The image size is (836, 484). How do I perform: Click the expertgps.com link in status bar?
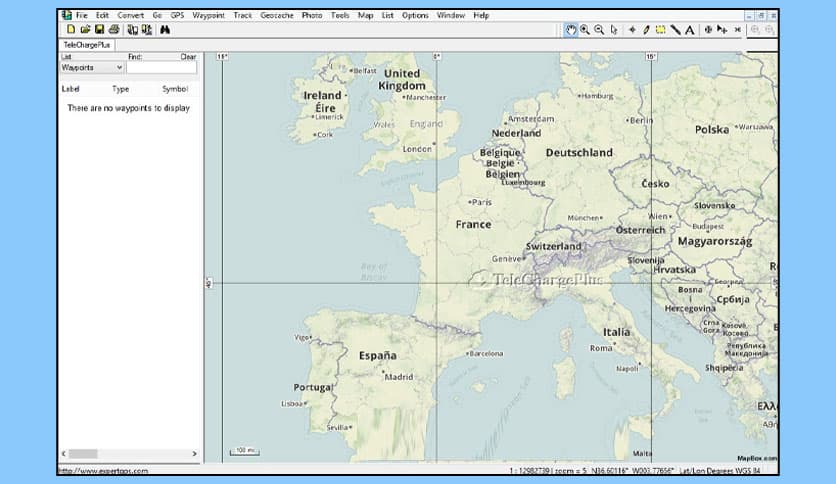point(103,471)
